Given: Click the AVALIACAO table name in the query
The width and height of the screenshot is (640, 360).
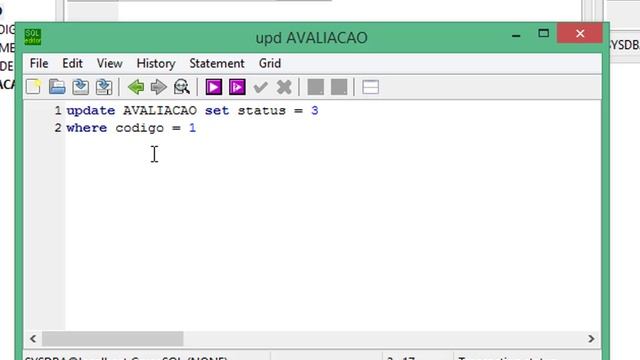Looking at the screenshot, I should pyautogui.click(x=160, y=111).
